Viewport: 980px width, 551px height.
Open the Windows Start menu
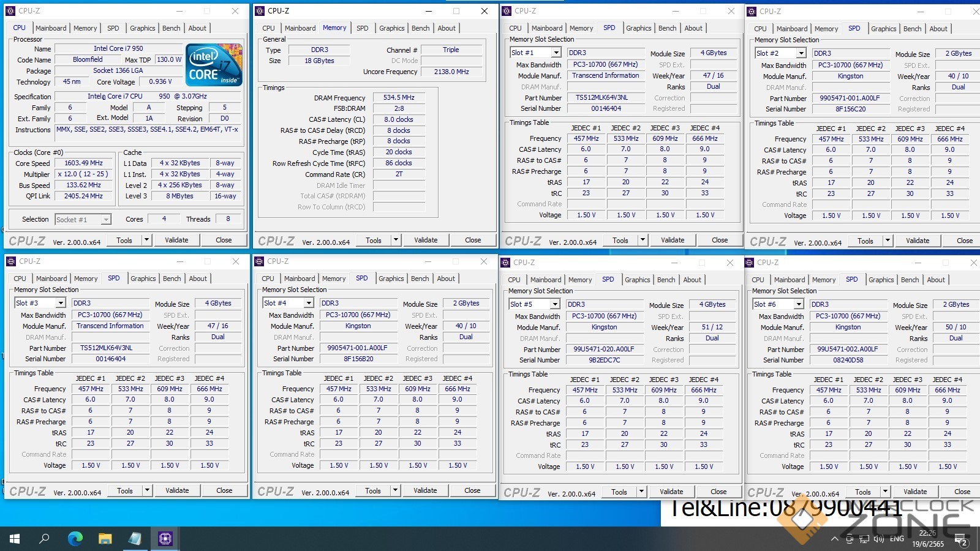(x=15, y=539)
